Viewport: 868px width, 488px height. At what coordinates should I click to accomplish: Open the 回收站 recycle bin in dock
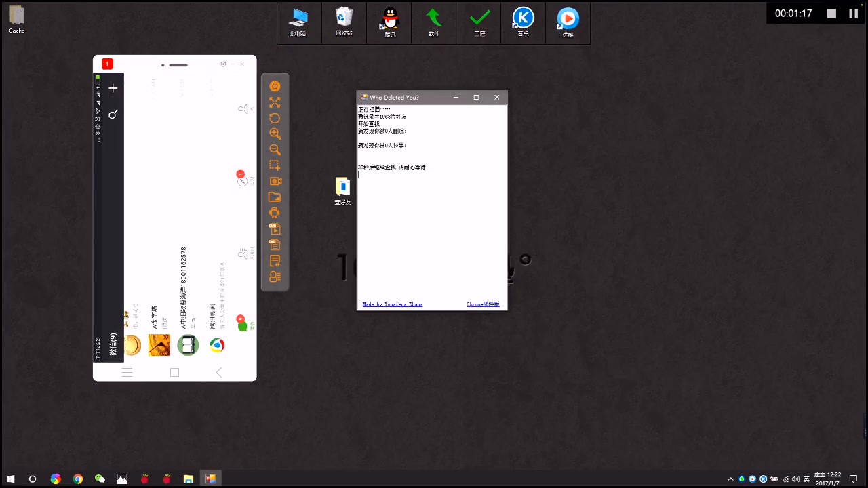coord(344,22)
